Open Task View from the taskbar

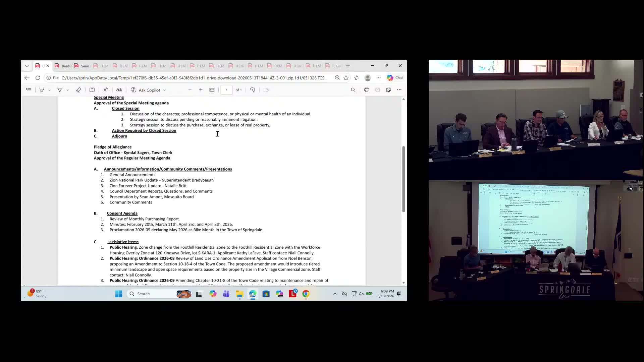[199, 294]
